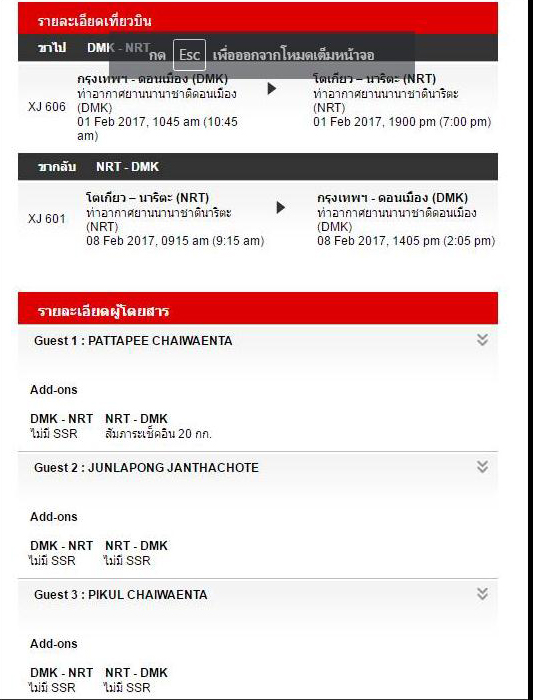The image size is (533, 700).
Task: Expand Guest 1 Pattapee Chaiwaenta details chevron
Action: coord(482,340)
